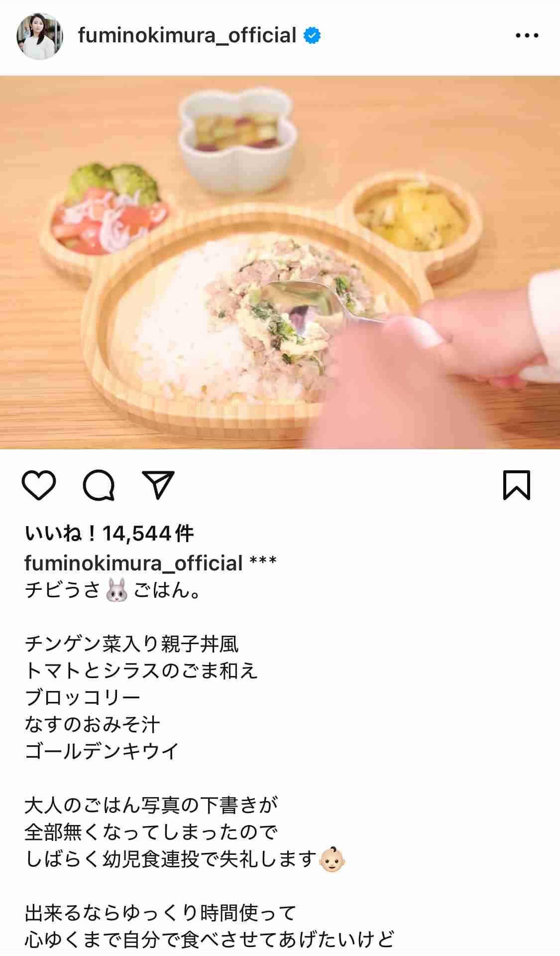Click the baby face emoji

pos(332,859)
